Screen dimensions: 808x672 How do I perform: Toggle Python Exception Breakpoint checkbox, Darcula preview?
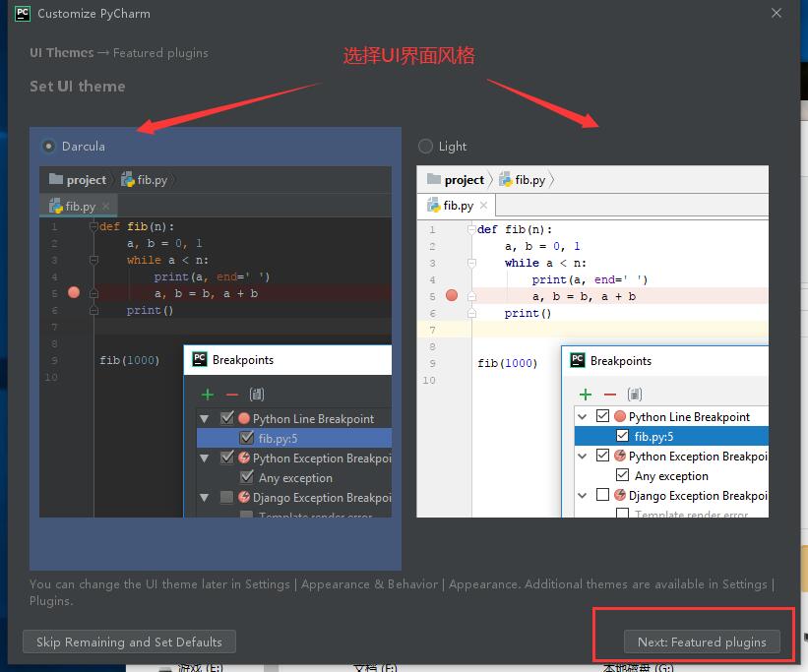click(x=226, y=458)
